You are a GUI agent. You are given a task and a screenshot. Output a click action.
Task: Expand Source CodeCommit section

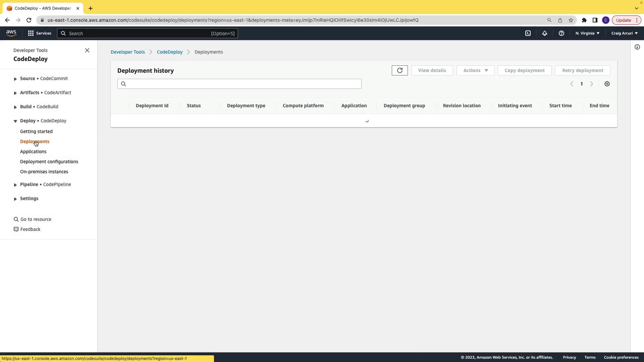pos(15,79)
